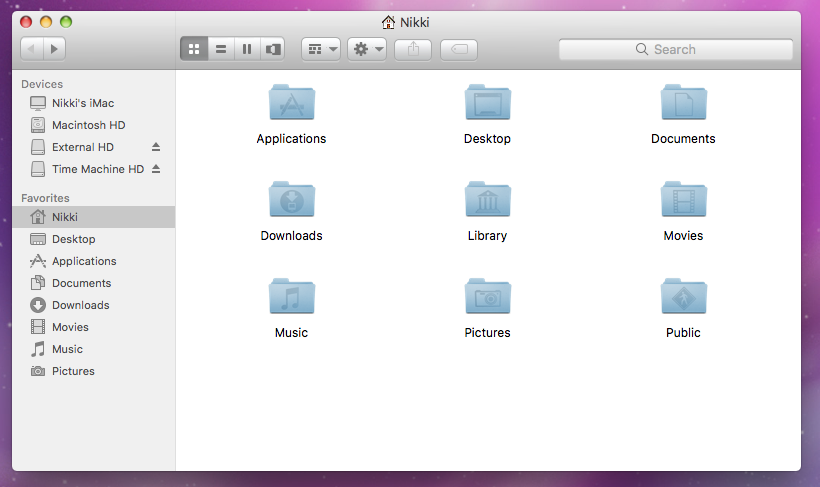Zoom the Finder window with green button

pos(66,22)
